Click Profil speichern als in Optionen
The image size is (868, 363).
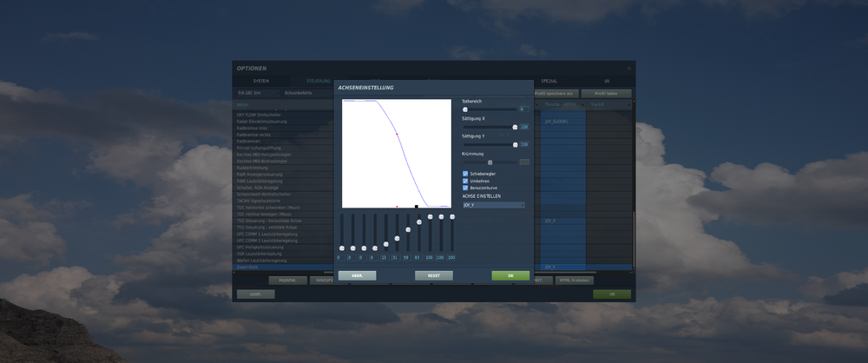point(556,94)
